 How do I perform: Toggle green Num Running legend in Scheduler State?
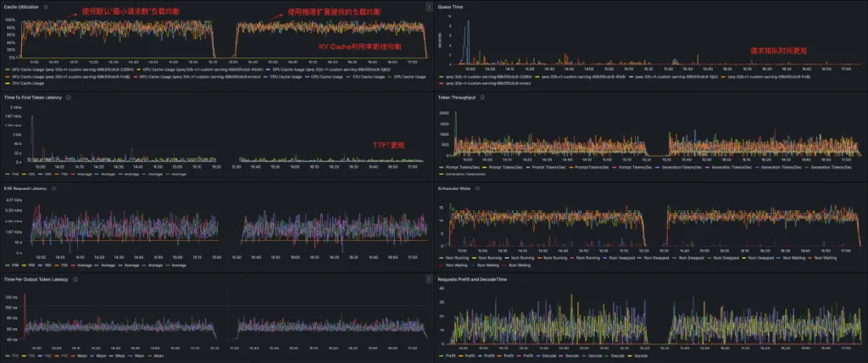[454, 258]
